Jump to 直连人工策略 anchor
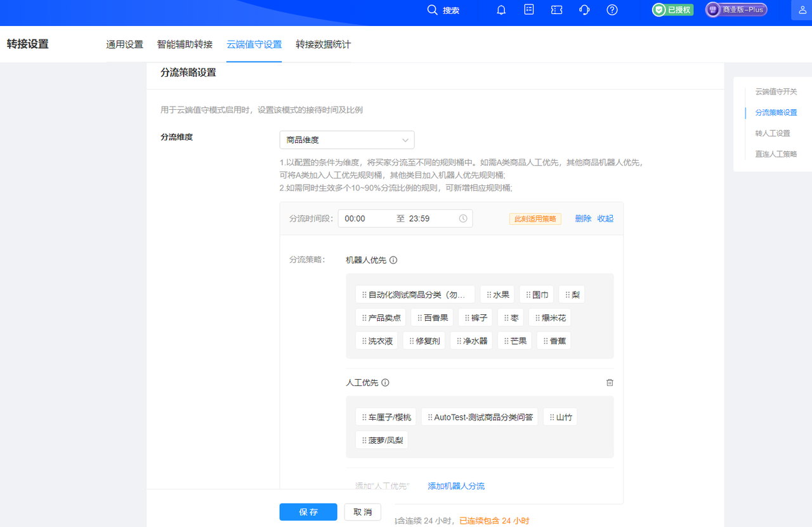This screenshot has width=812, height=527. [x=776, y=154]
